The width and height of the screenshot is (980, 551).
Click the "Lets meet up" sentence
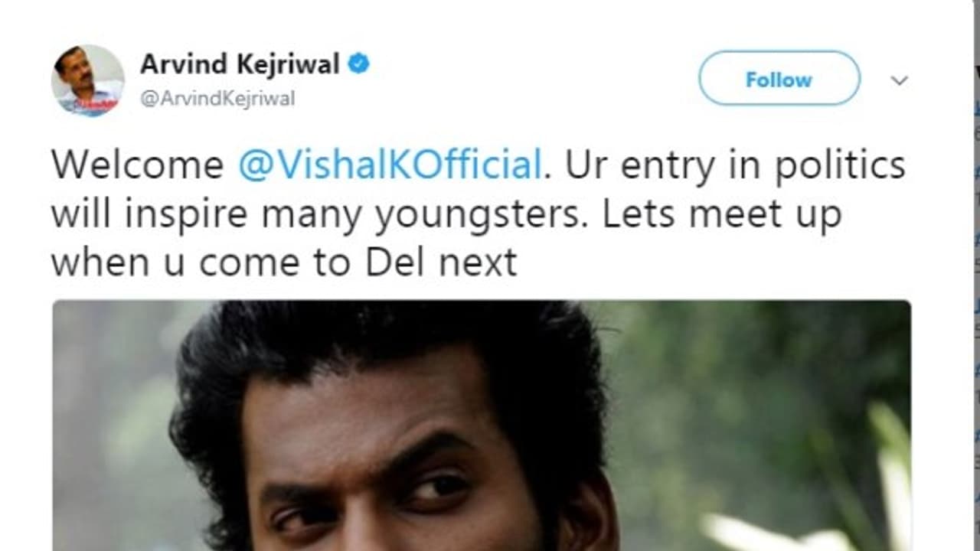click(721, 215)
